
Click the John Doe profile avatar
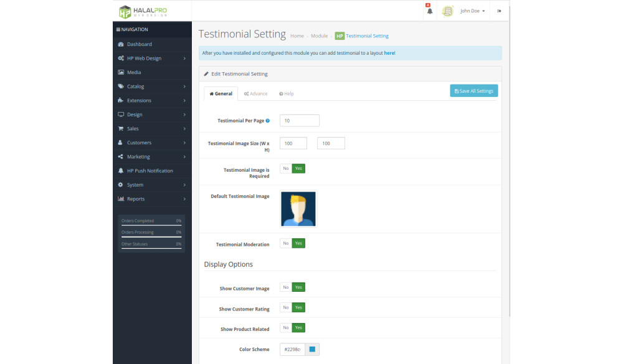(447, 11)
